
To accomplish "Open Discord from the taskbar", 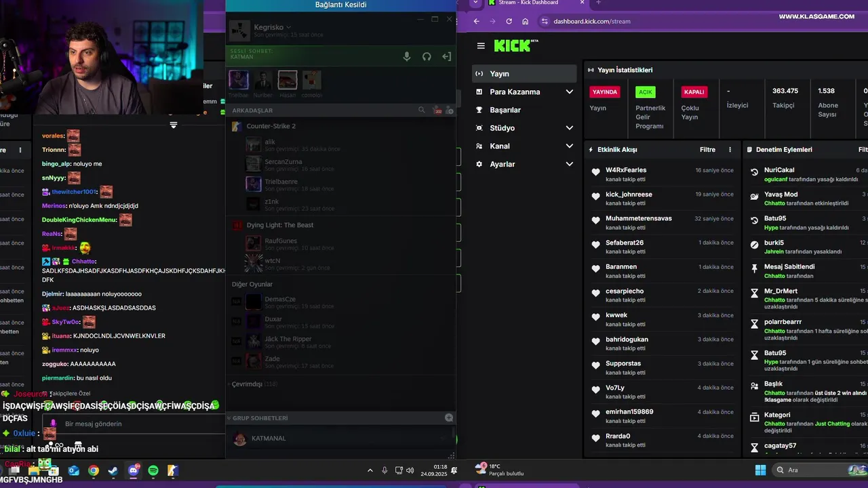I will (134, 470).
